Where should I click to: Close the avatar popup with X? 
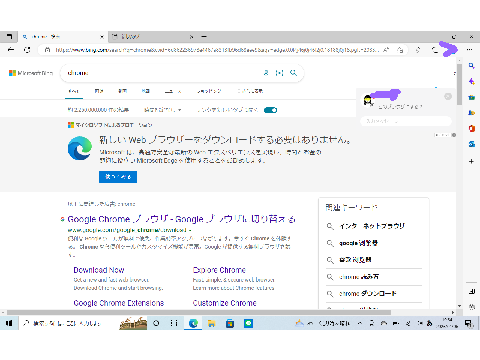coord(448,97)
